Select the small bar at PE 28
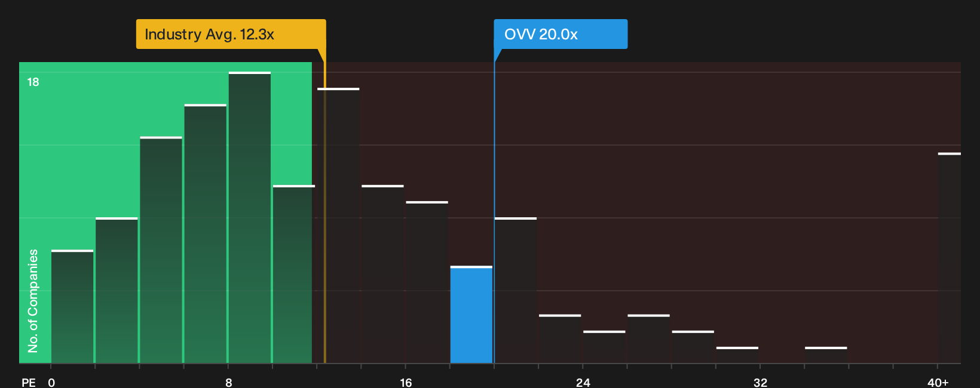The image size is (980, 388). click(693, 347)
